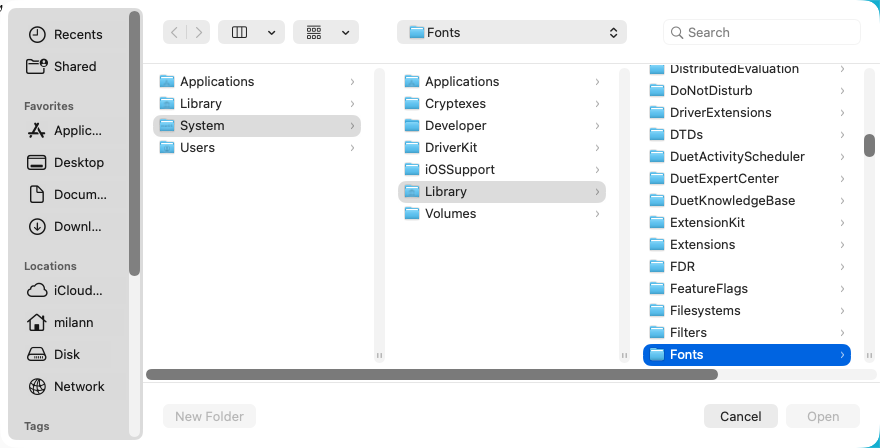
Task: Click the horizontal scrollbar thumb
Action: 432,374
